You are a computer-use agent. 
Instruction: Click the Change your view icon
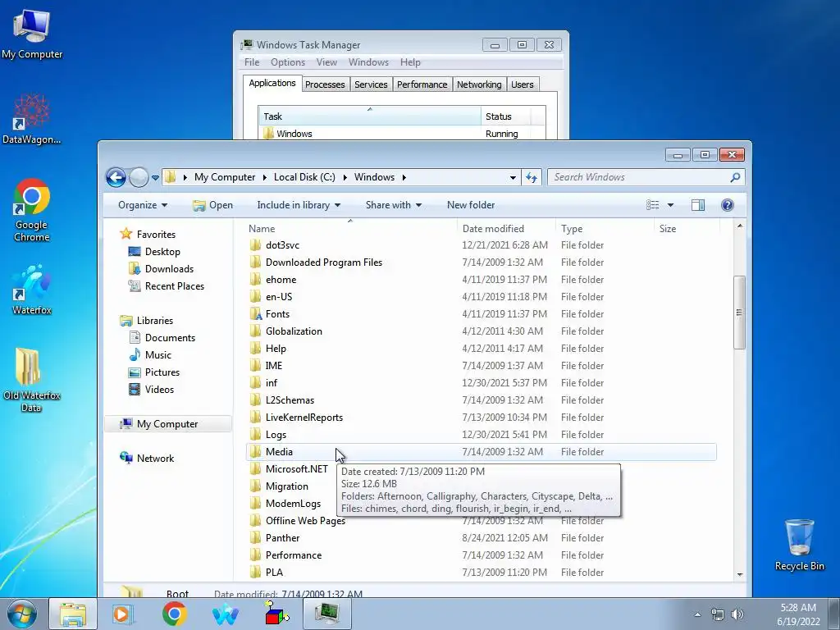[652, 205]
